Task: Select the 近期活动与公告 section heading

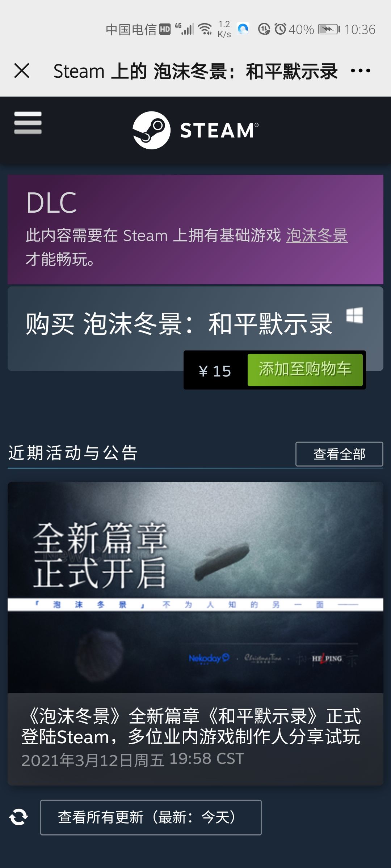Action: click(73, 453)
